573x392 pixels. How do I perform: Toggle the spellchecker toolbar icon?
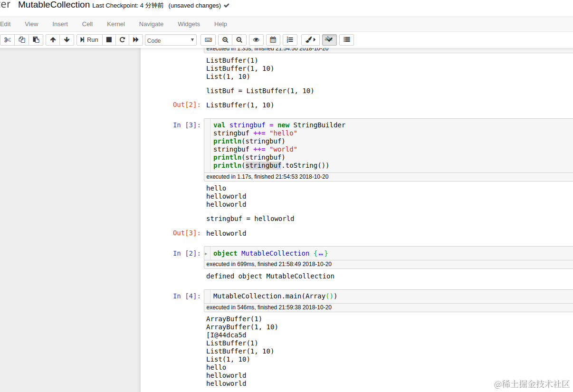point(329,39)
